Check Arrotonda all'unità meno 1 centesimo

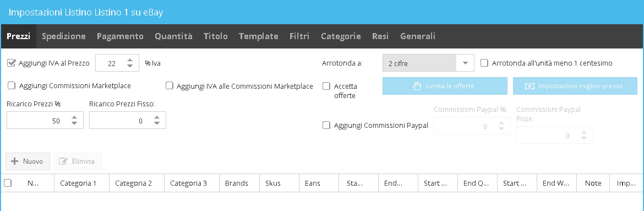[x=484, y=63]
